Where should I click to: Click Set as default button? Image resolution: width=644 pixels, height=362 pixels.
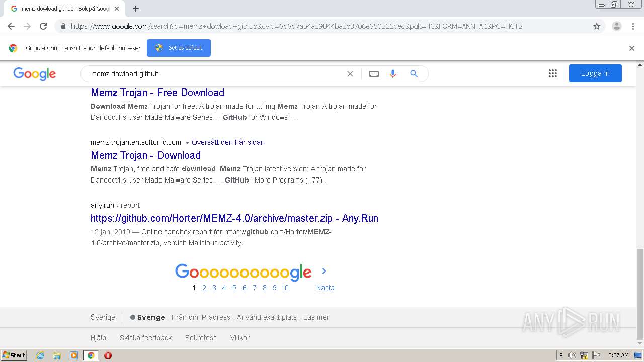point(179,48)
